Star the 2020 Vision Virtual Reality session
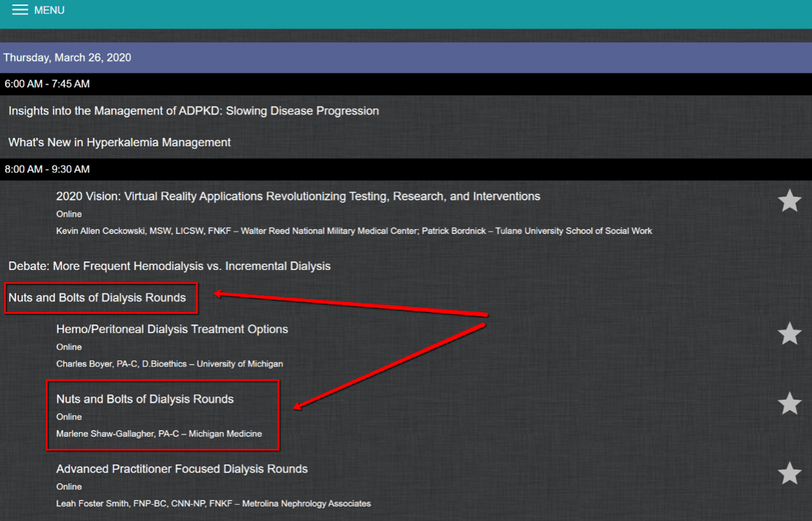The height and width of the screenshot is (521, 812). (789, 201)
